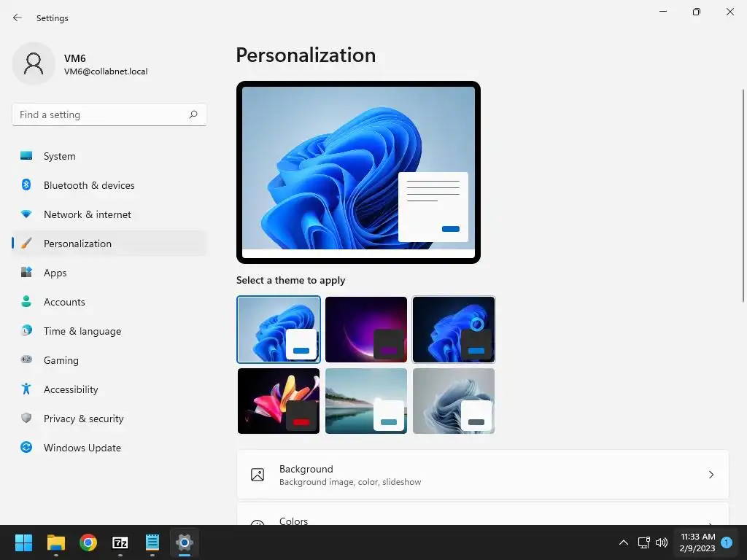Screen dimensions: 747x560
Task: Open the Colors settings row
Action: pos(483,514)
